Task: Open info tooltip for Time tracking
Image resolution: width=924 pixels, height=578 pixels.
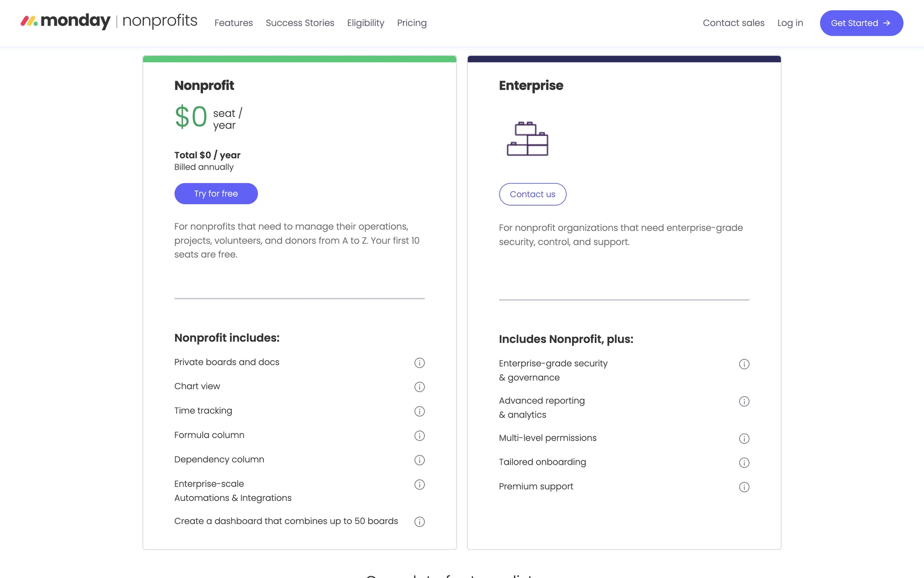Action: coord(419,411)
